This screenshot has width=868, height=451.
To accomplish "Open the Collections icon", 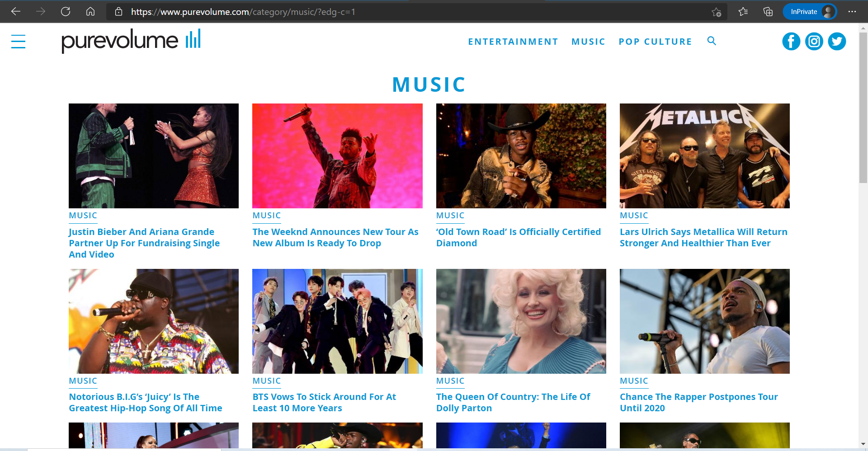I will [768, 12].
